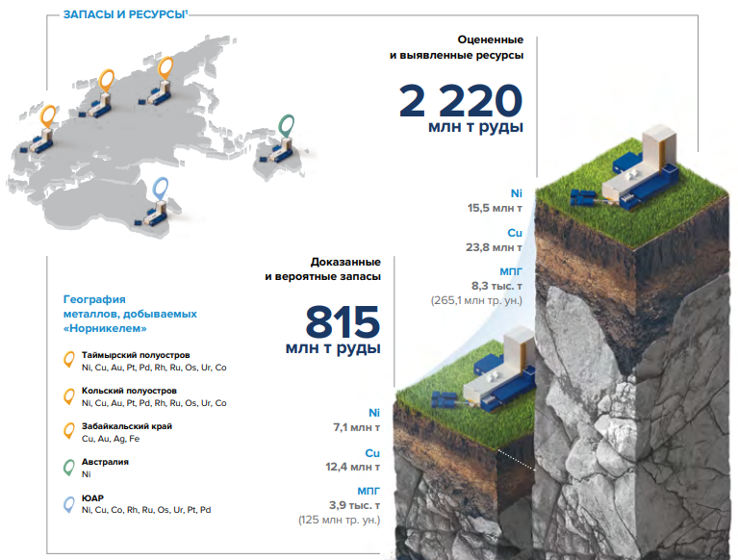Image resolution: width=738 pixels, height=560 pixels.
Task: Click the Cu label above 12,4 млн т
Action: tap(372, 453)
